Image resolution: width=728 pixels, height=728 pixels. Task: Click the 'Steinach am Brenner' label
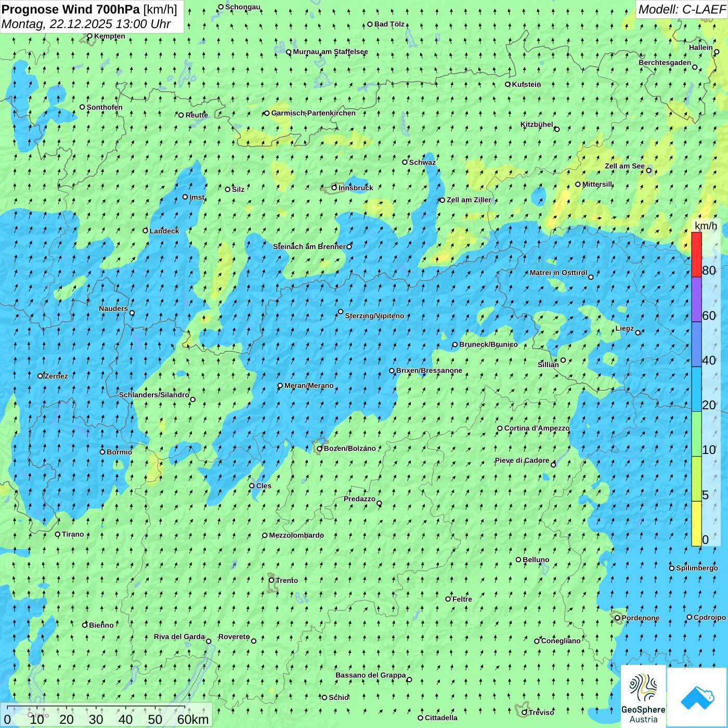coord(309,246)
